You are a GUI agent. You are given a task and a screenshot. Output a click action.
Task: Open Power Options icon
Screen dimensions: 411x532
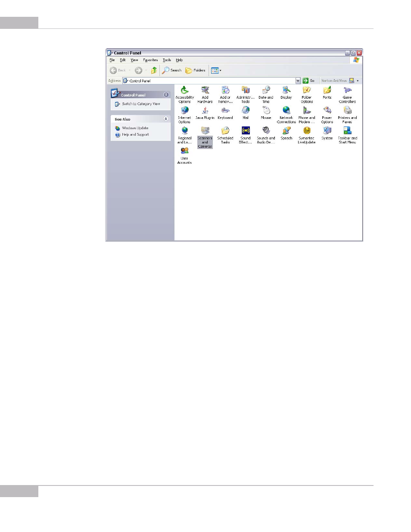(327, 115)
